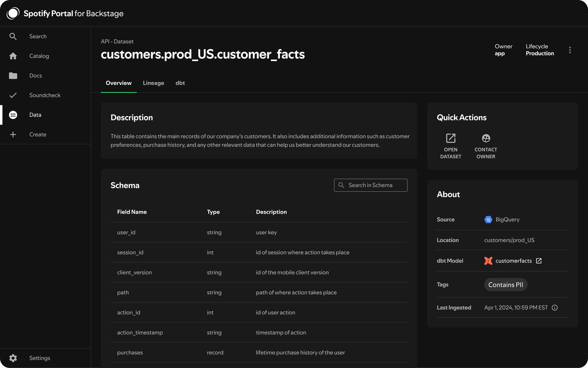
Task: Switch to the dbt tab
Action: coord(180,83)
